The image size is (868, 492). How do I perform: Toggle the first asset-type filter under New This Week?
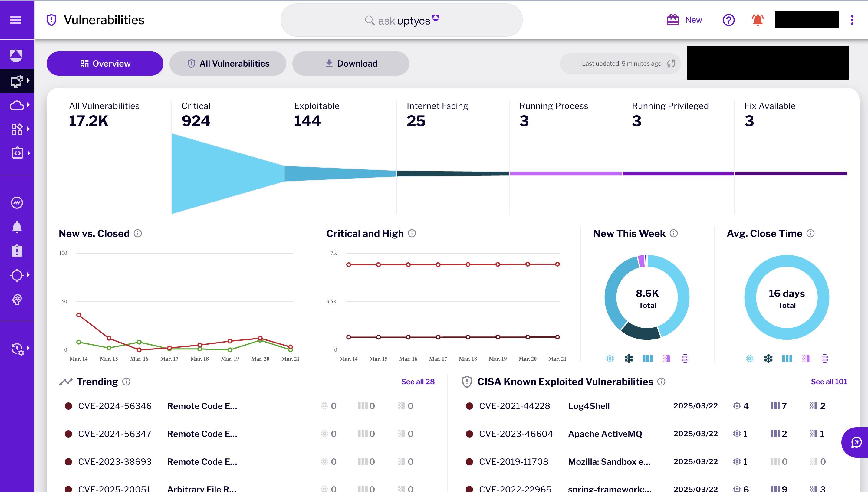[610, 359]
